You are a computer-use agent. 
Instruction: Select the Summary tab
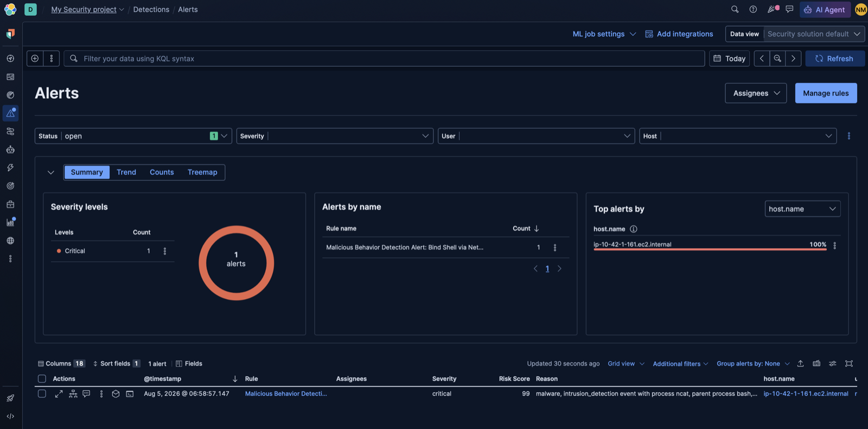pyautogui.click(x=87, y=172)
